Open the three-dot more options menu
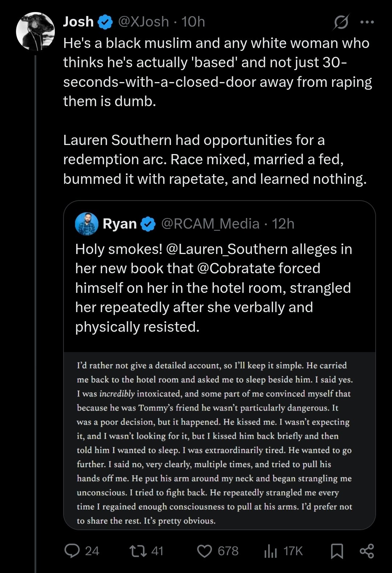 pos(367,22)
